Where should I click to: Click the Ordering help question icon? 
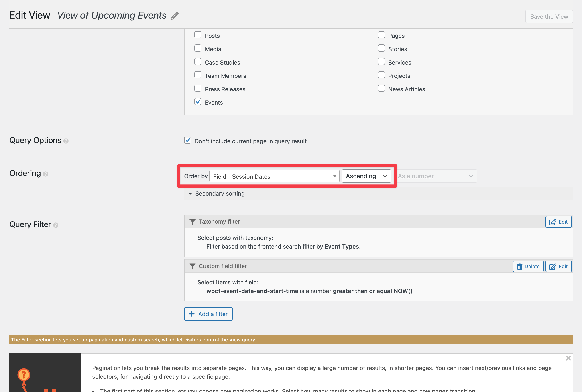click(x=46, y=174)
